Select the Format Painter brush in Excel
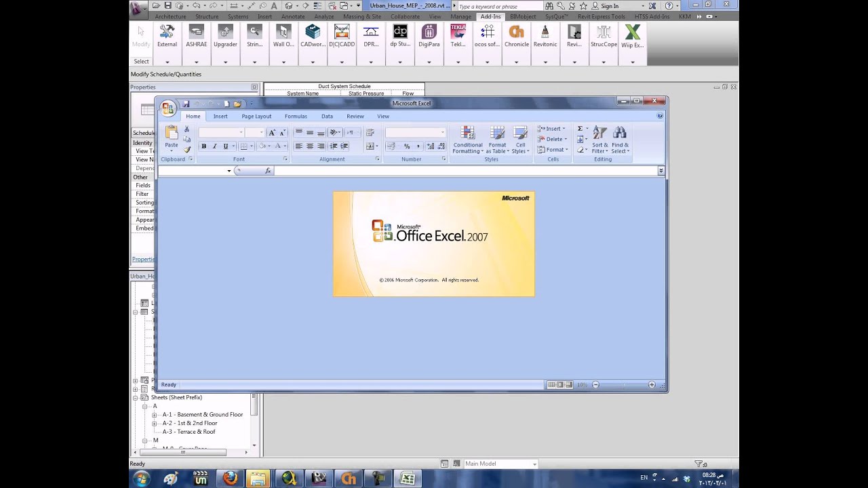The image size is (868, 488). pos(187,149)
